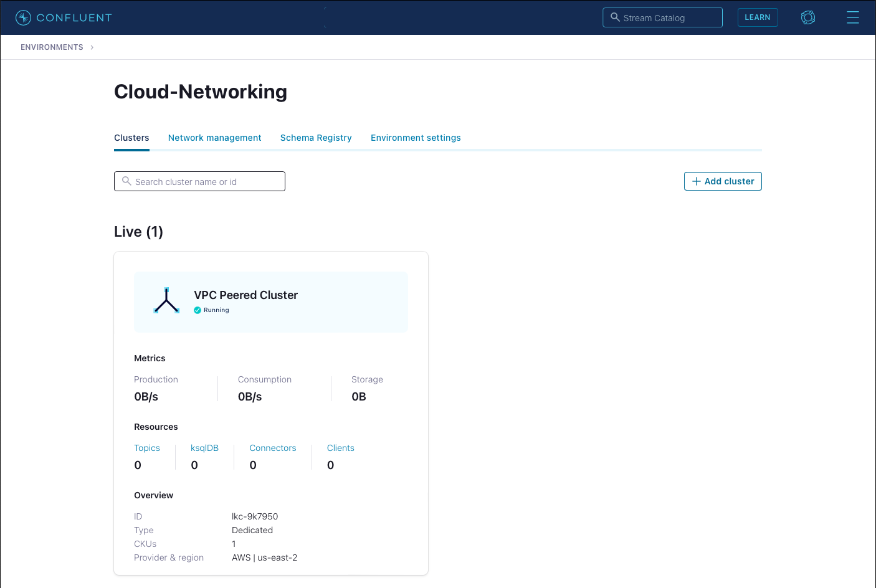Click the Dedicated type value
The height and width of the screenshot is (588, 876).
[252, 530]
